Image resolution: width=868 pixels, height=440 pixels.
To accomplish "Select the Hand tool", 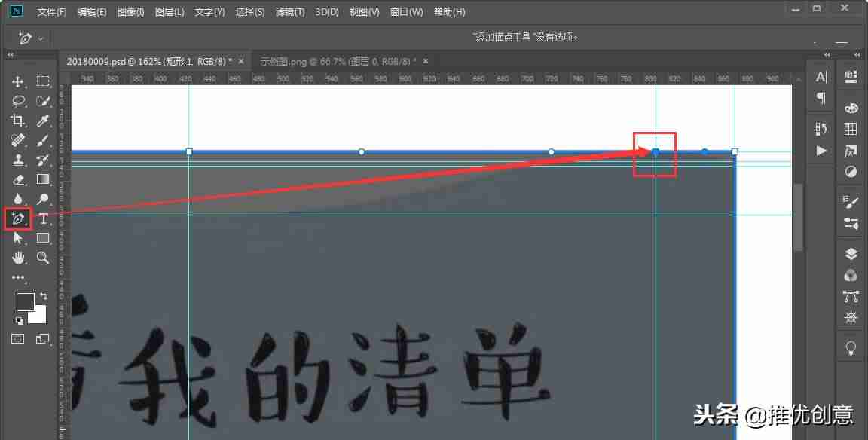I will point(18,258).
